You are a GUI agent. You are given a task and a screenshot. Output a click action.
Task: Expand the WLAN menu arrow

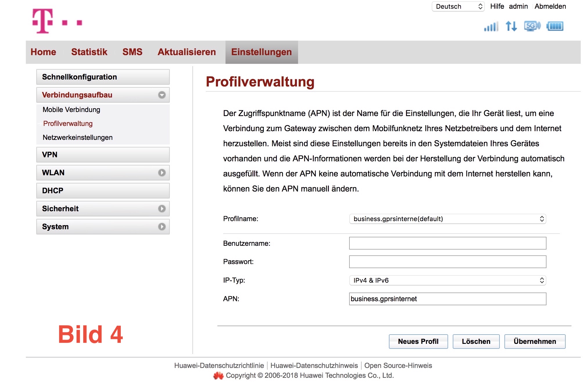tap(162, 173)
